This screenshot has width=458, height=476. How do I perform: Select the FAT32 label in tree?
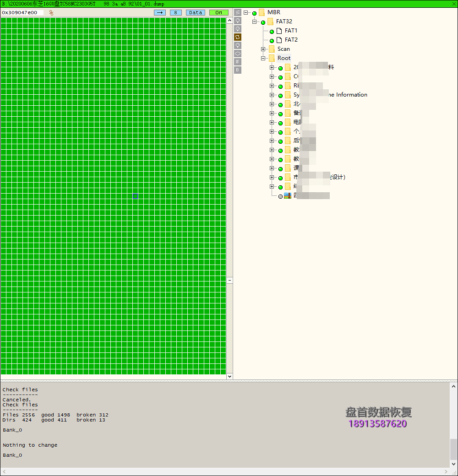284,22
